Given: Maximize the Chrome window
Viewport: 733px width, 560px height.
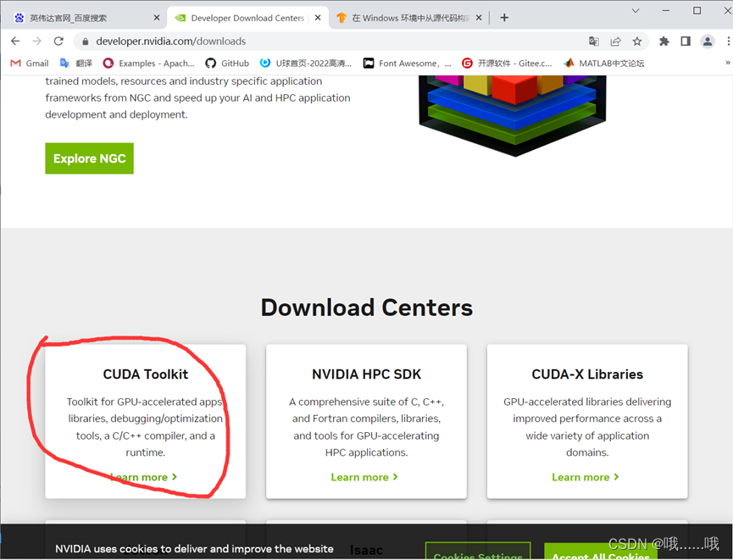Looking at the screenshot, I should point(697,10).
